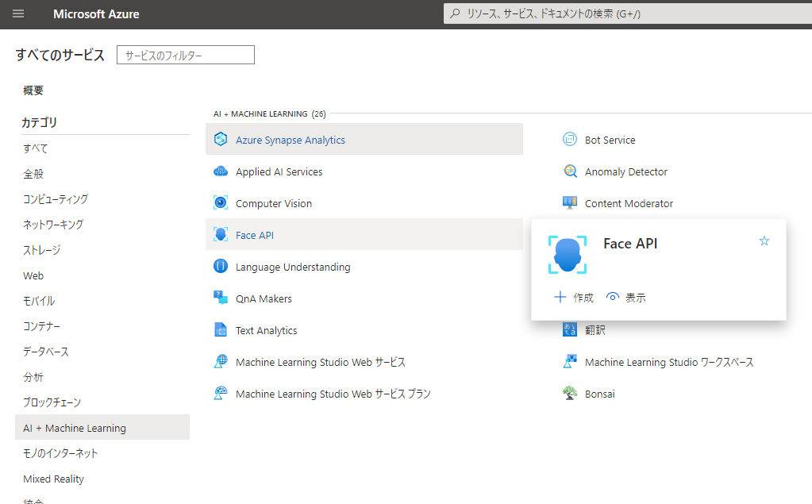Open Machine Learning Studio ワークスペース
Screen dimensions: 812x504
[x=669, y=362]
